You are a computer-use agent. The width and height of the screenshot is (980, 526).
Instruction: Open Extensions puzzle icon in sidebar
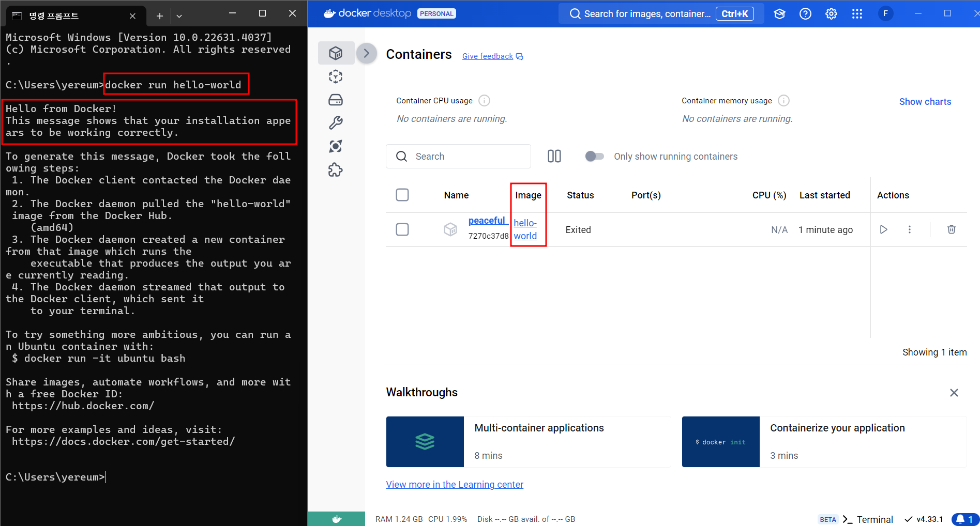coord(336,169)
